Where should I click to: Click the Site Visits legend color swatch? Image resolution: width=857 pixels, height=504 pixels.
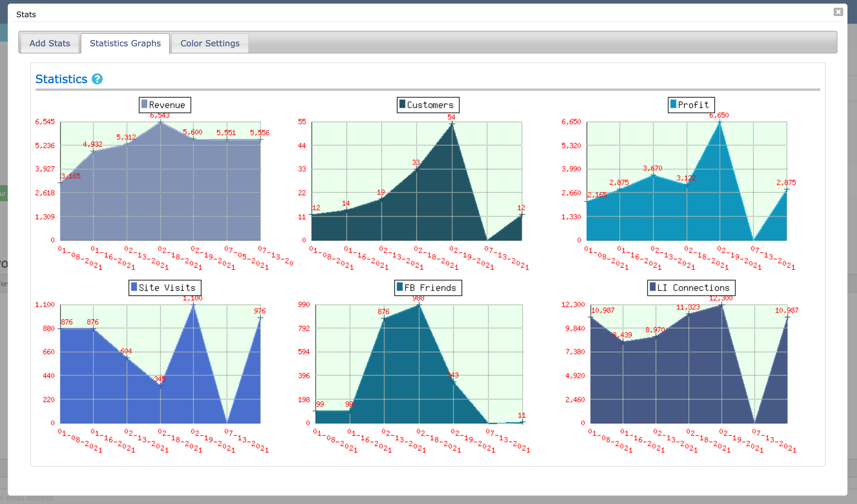[x=134, y=287]
